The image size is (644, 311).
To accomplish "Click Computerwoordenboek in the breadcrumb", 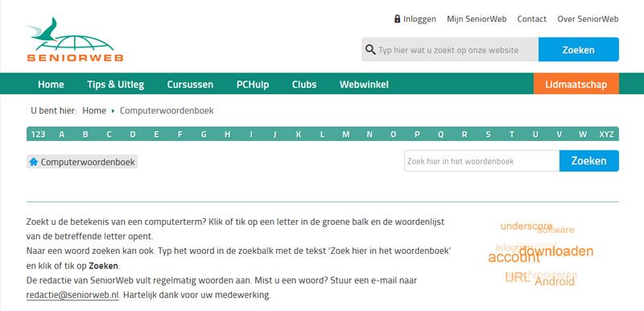I will [x=167, y=110].
